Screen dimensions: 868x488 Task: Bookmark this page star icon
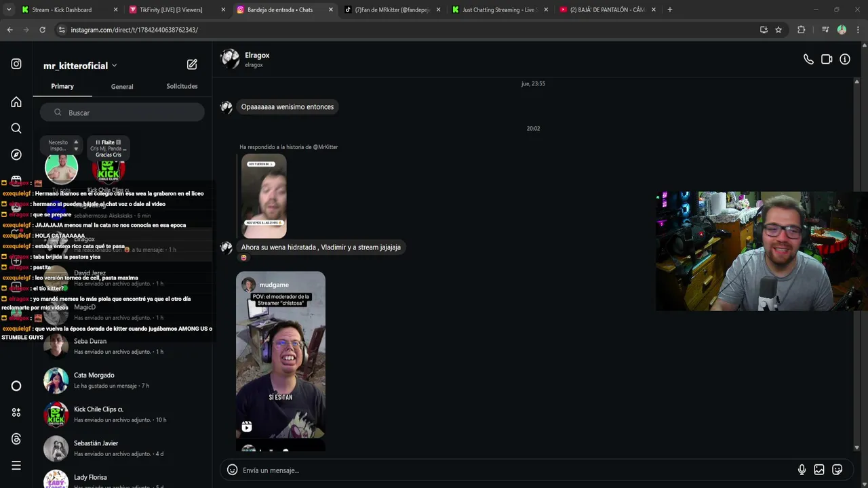pyautogui.click(x=778, y=30)
